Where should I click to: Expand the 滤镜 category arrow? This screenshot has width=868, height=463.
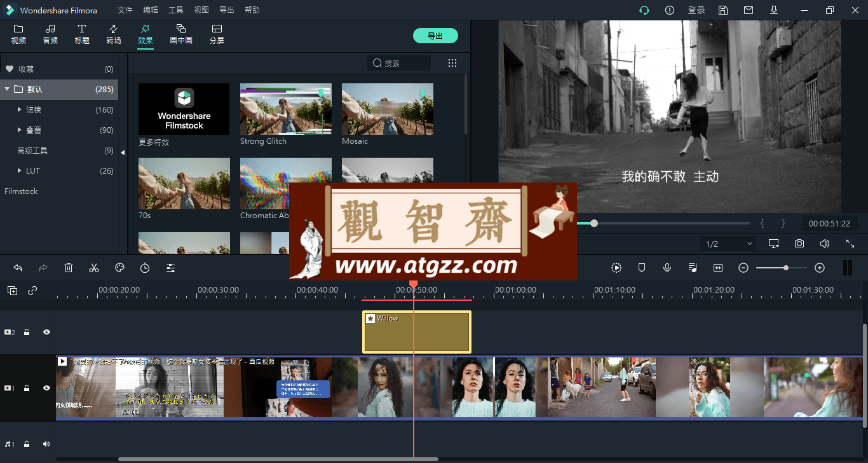20,109
